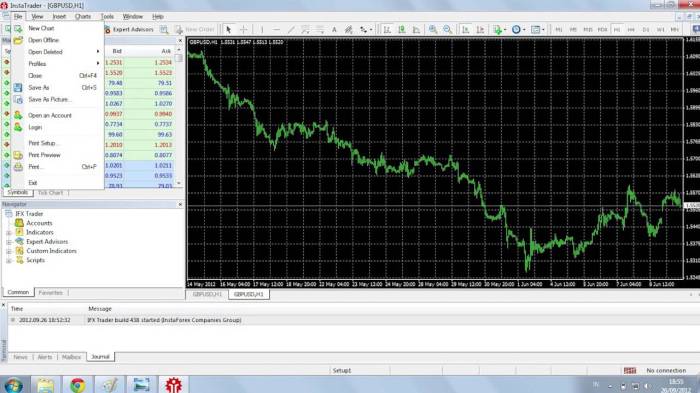Open the View menu
The image size is (700, 393).
[37, 17]
